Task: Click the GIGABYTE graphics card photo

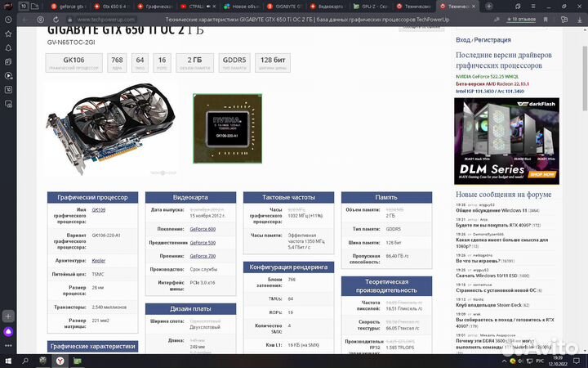Action: coord(110,128)
